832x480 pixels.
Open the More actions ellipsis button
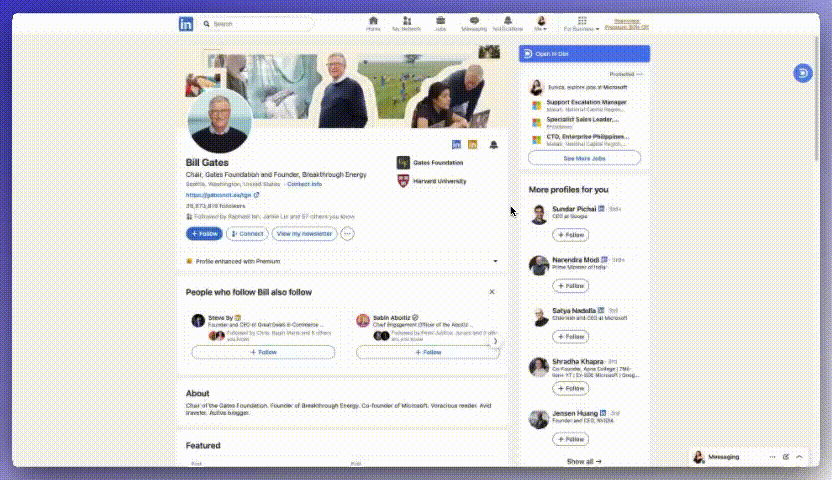(x=347, y=233)
